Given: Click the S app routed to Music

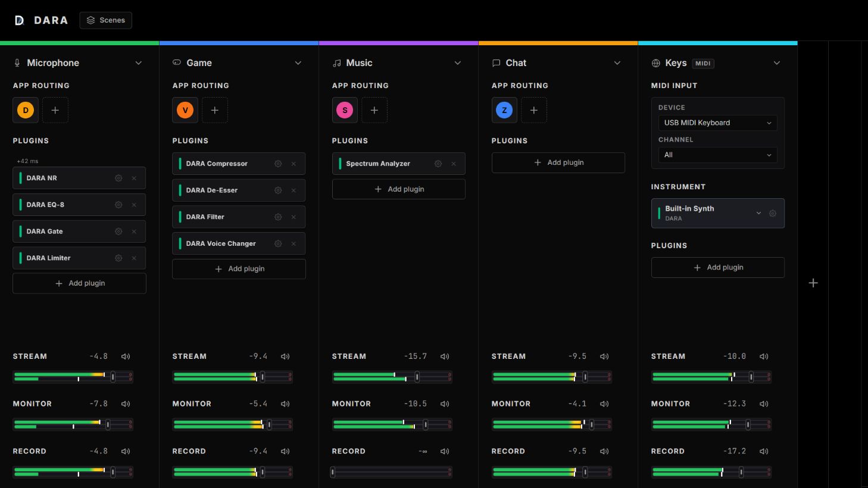Looking at the screenshot, I should point(345,110).
